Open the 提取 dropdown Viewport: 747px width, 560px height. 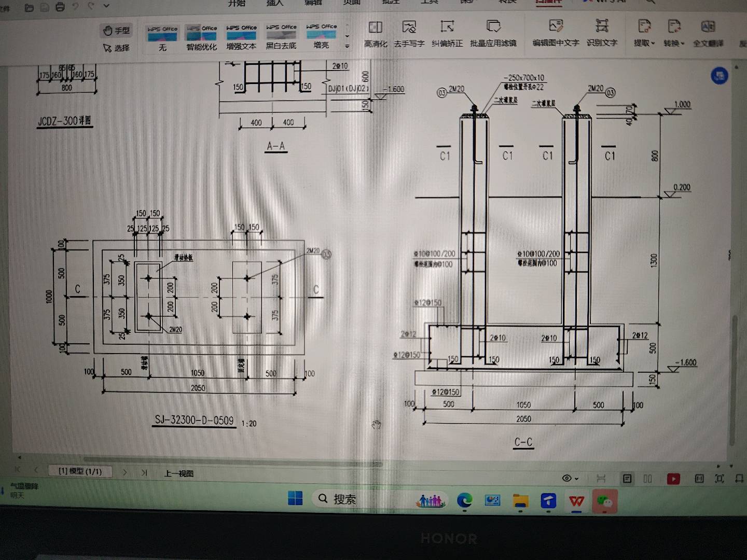click(644, 34)
